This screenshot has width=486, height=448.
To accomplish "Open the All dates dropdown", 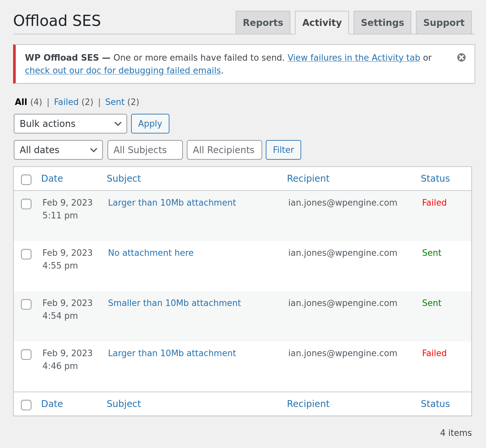I will pyautogui.click(x=58, y=150).
